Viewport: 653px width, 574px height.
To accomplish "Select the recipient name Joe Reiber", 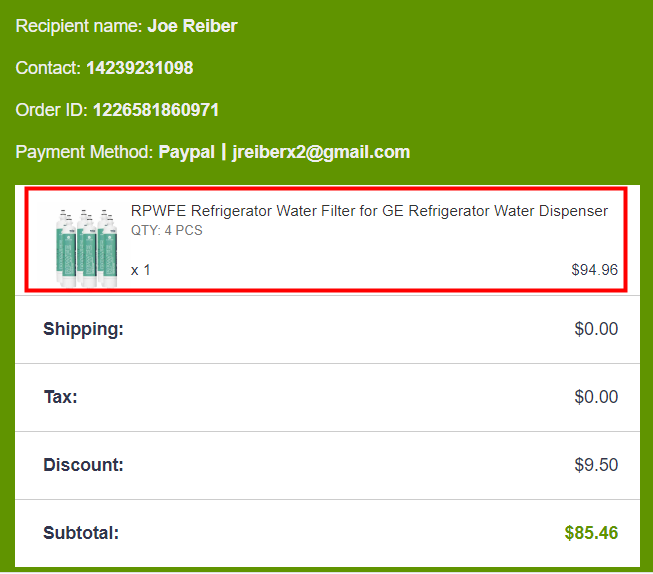I will coord(192,26).
